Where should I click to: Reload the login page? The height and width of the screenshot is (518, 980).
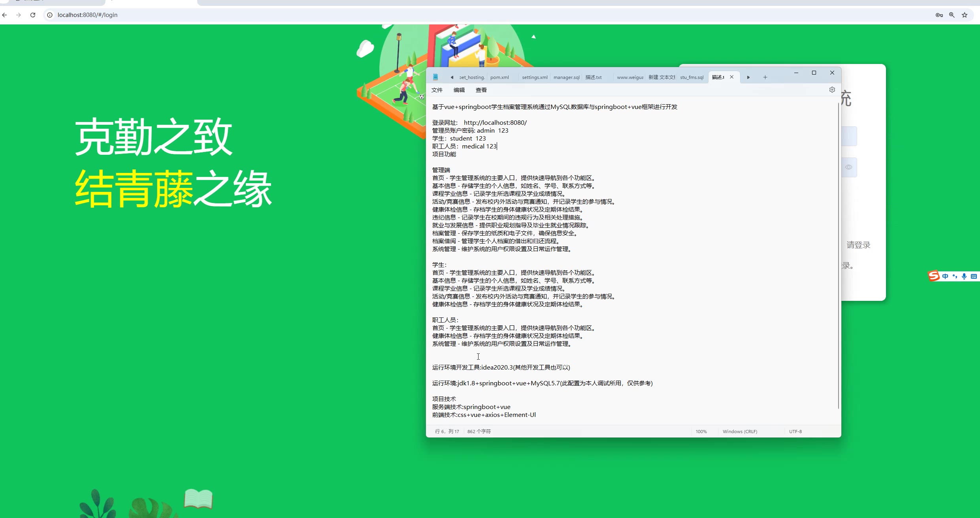tap(33, 15)
